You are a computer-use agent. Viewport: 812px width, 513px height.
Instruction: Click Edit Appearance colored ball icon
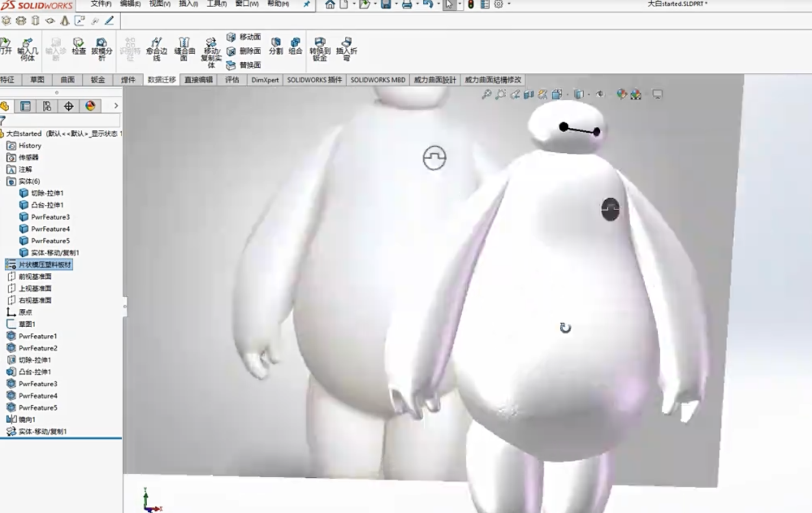(x=621, y=94)
